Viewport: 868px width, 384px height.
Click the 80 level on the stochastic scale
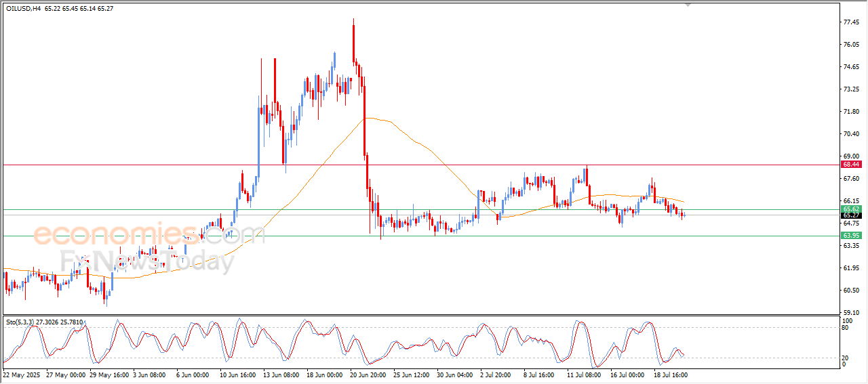tap(846, 328)
